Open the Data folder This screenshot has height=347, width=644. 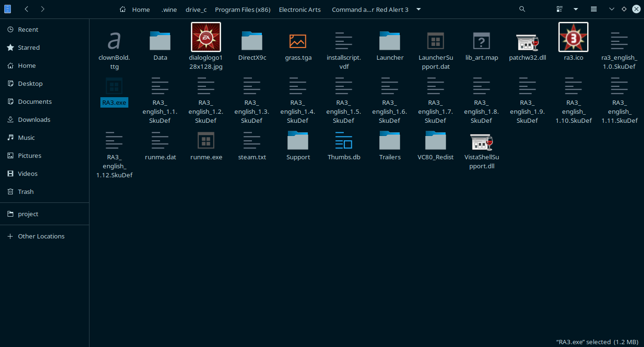(x=160, y=41)
